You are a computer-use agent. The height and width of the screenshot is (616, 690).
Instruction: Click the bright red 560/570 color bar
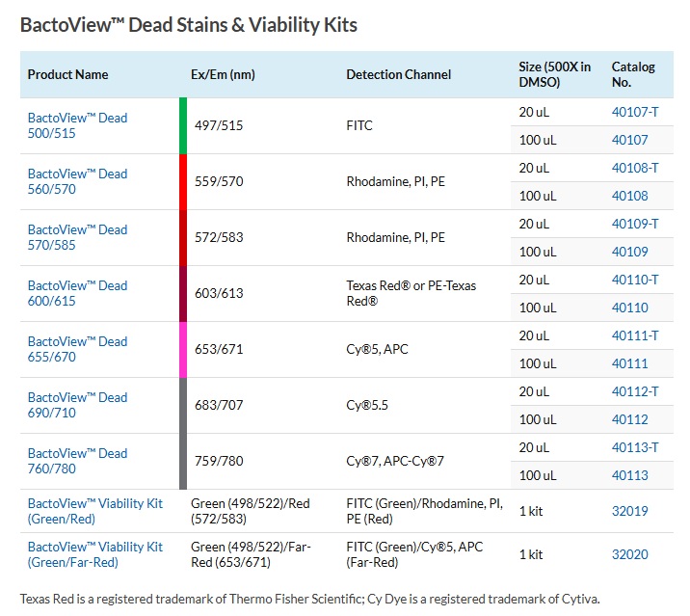click(183, 182)
